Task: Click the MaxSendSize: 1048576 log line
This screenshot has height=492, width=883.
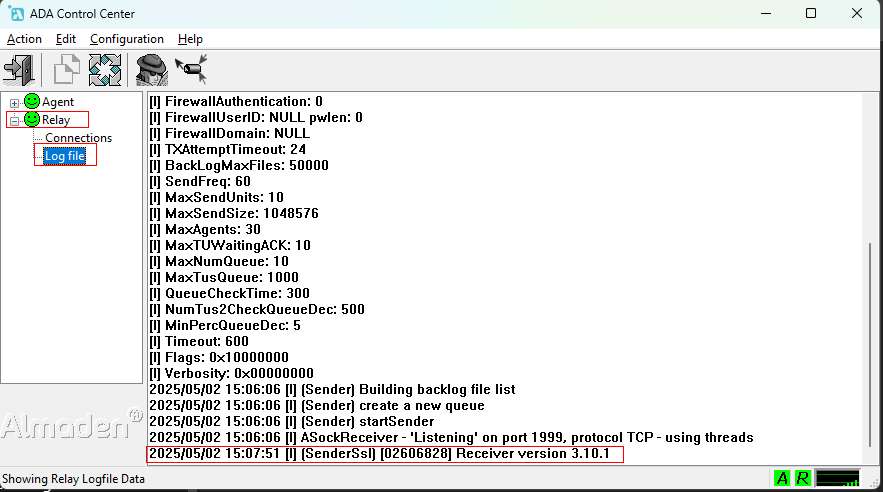Action: [x=234, y=213]
